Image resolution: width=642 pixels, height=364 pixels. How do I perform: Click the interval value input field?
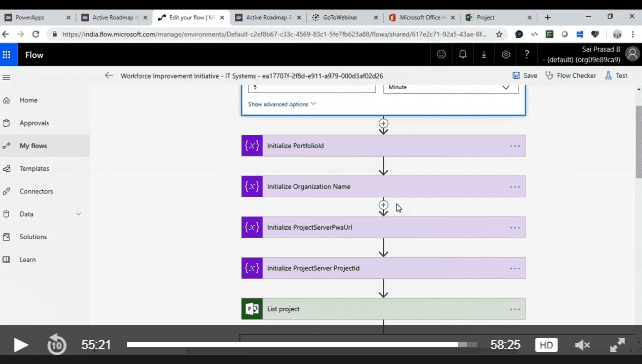[312, 88]
